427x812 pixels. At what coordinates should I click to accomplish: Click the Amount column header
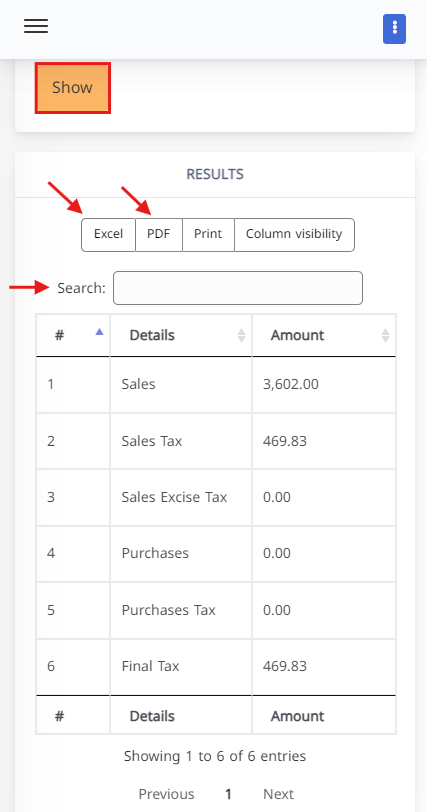pyautogui.click(x=297, y=336)
